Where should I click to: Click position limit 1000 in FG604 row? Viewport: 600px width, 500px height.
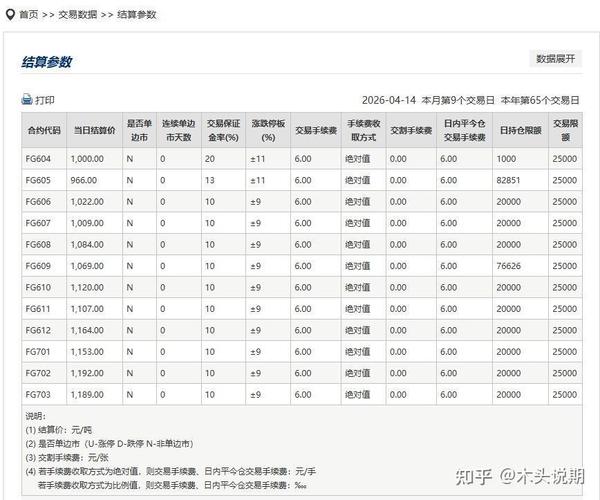tap(506, 159)
